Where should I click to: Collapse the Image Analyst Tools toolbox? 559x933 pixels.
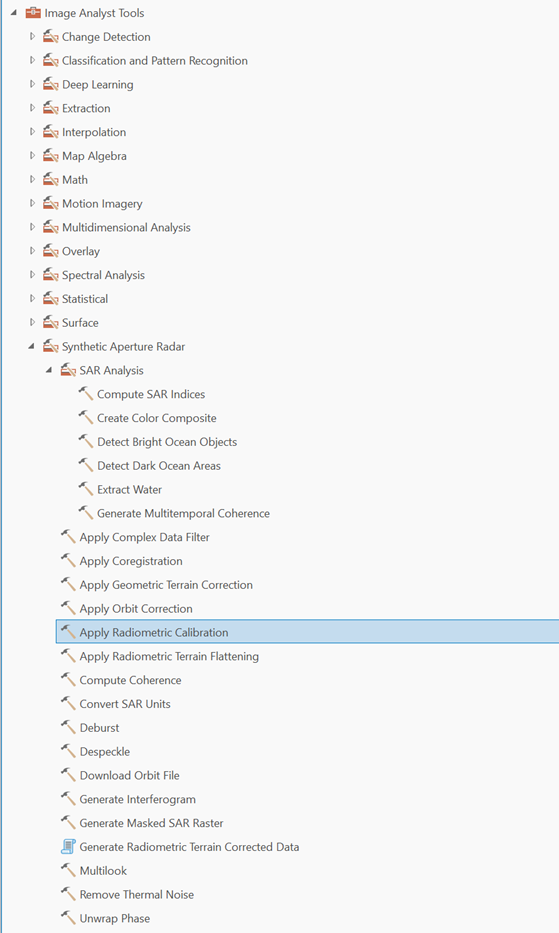[14, 12]
